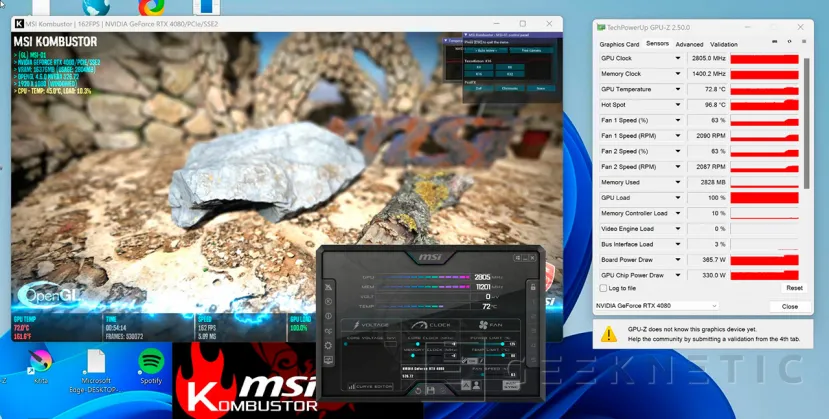Image resolution: width=829 pixels, height=419 pixels.
Task: Open NVIDIA GeForce RTX 4080 device dropdown
Action: (656, 306)
